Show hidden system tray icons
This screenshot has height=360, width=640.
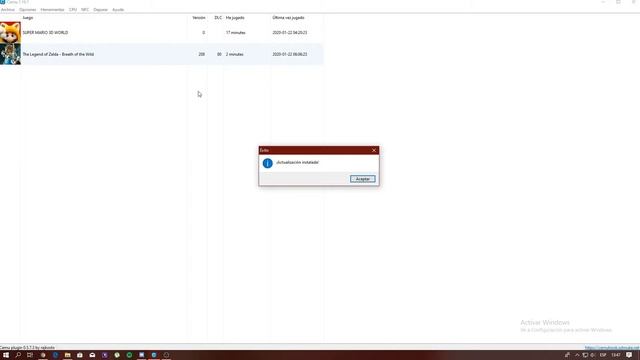[577, 355]
